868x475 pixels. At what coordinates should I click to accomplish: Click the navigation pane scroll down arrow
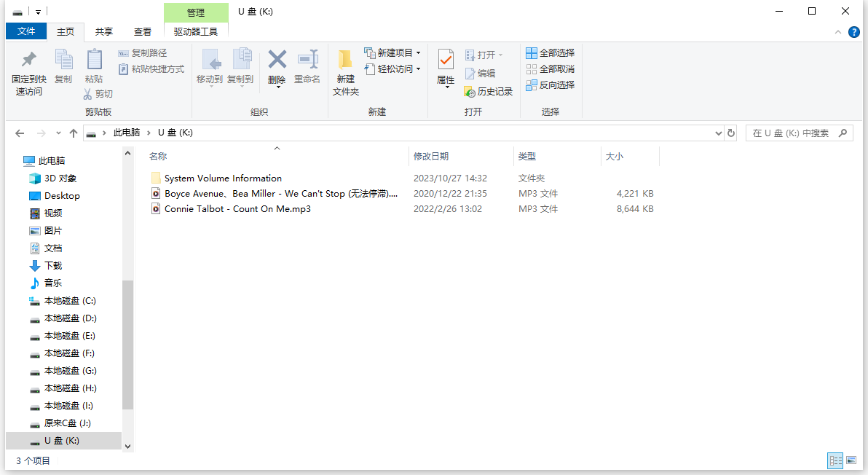pyautogui.click(x=128, y=446)
